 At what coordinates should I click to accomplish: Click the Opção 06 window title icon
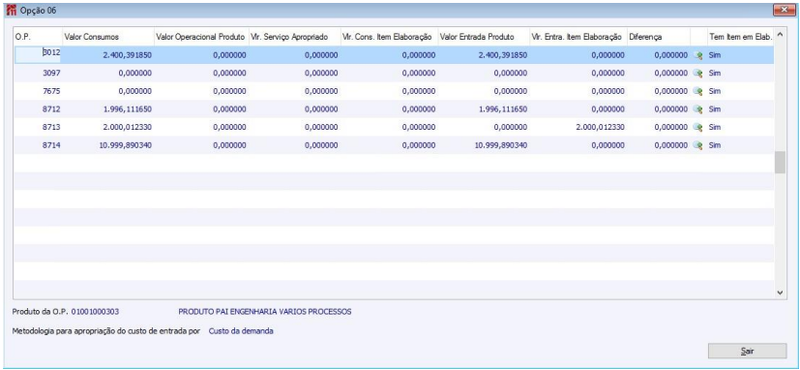(11, 10)
